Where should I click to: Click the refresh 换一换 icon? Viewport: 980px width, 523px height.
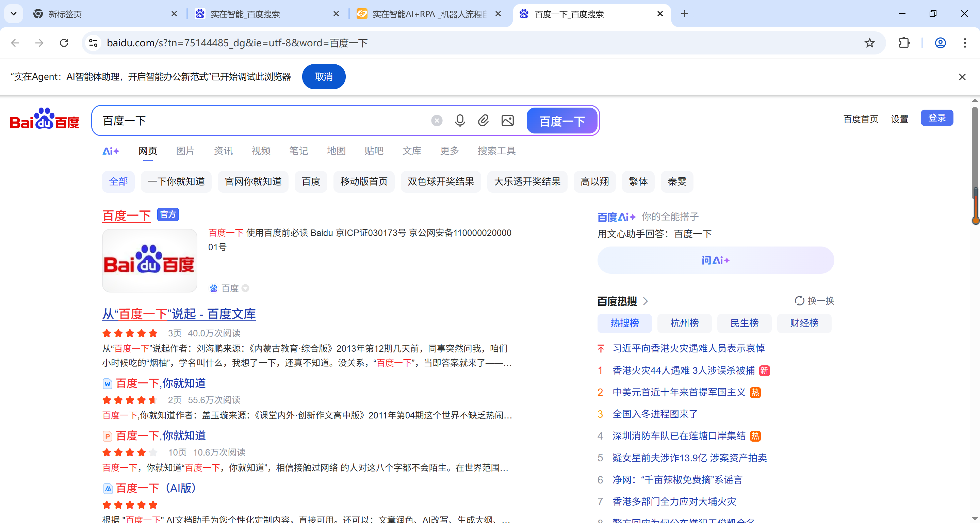coord(799,301)
